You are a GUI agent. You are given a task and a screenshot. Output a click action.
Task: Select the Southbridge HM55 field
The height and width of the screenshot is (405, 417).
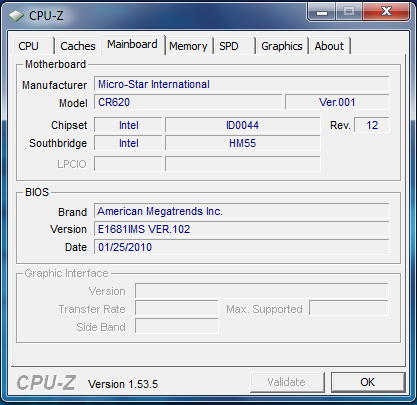coord(242,143)
